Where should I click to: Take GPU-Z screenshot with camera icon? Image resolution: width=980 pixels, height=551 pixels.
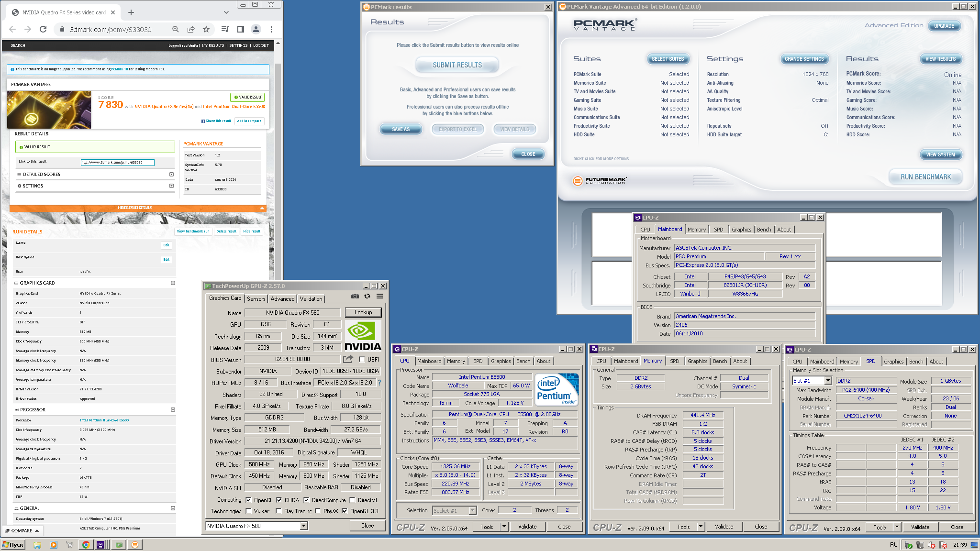355,297
